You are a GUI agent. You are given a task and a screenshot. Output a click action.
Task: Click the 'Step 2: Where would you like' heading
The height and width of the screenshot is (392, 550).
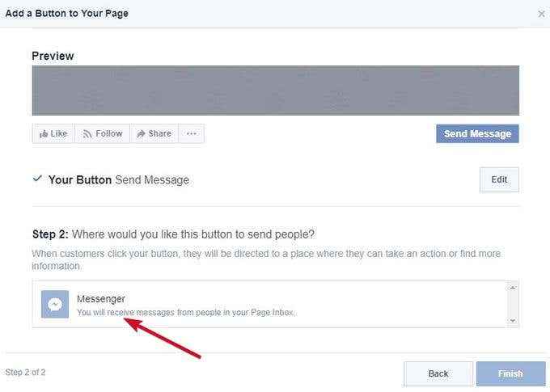tap(173, 234)
